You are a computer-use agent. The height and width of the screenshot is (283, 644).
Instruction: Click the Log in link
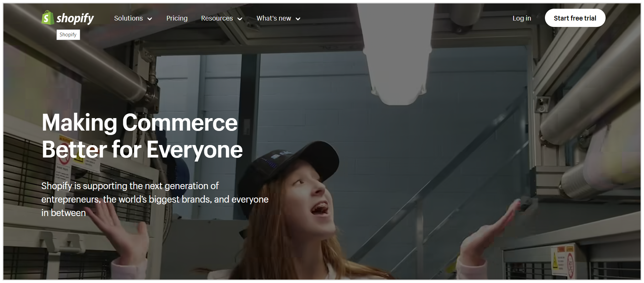[x=522, y=19]
